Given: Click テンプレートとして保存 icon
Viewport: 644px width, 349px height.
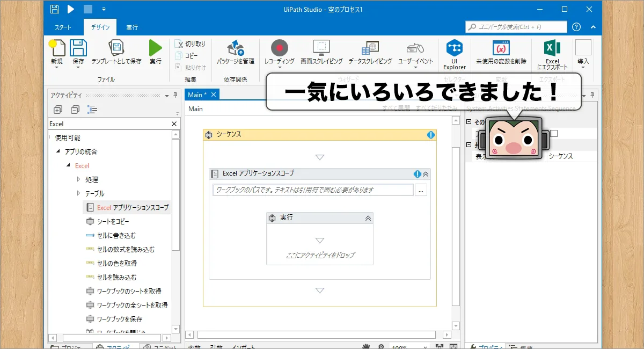Looking at the screenshot, I should tap(116, 48).
